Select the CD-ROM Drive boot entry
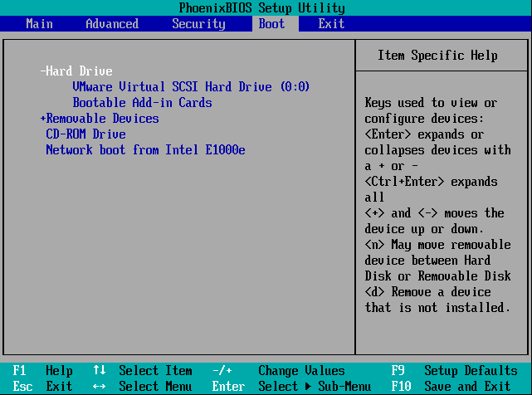 tap(85, 134)
